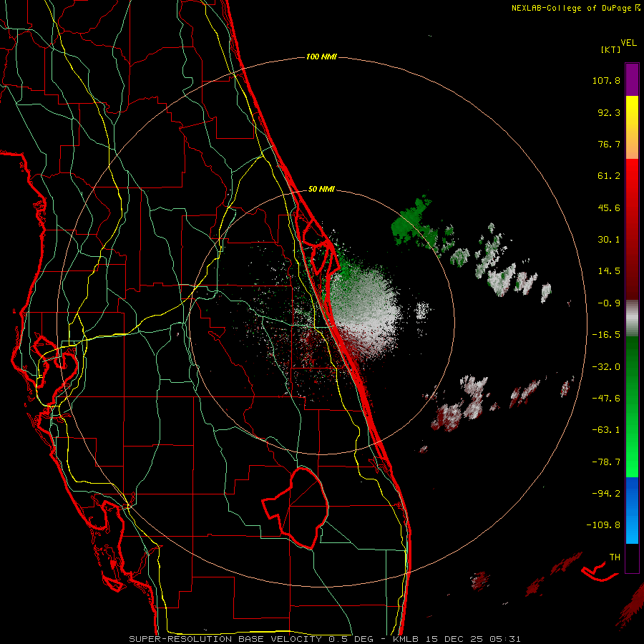644x644 pixels.
Task: Pick the blue segment of the velocity color bar
Action: click(632, 510)
